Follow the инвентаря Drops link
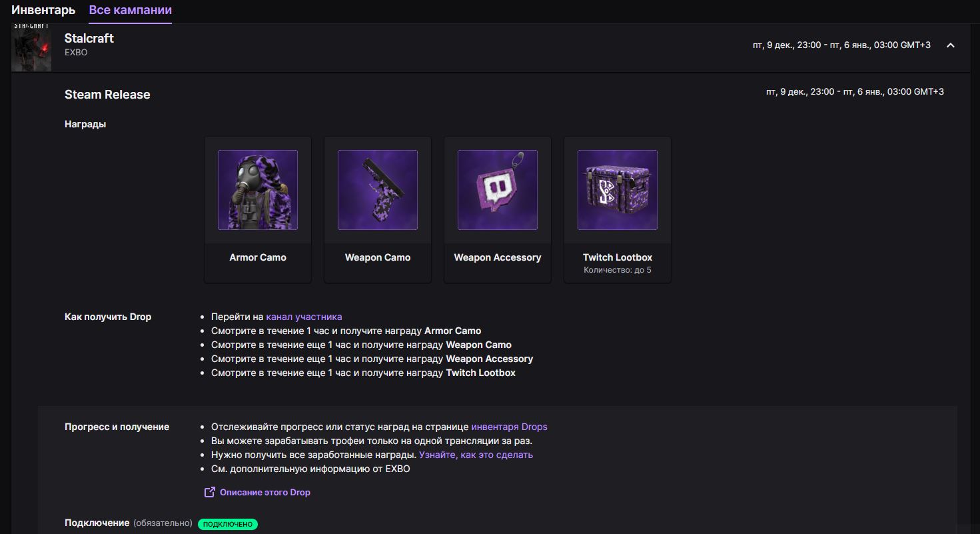This screenshot has width=980, height=534. (509, 427)
